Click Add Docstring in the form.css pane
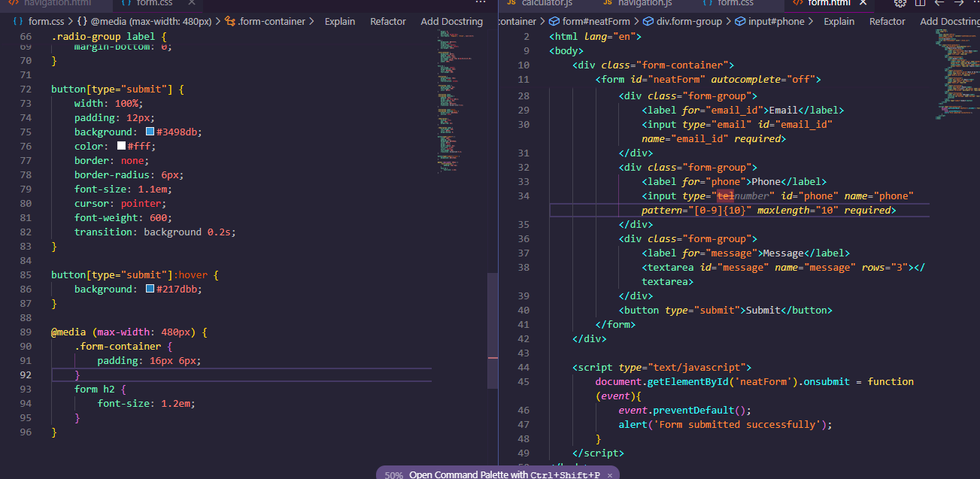 click(x=451, y=22)
